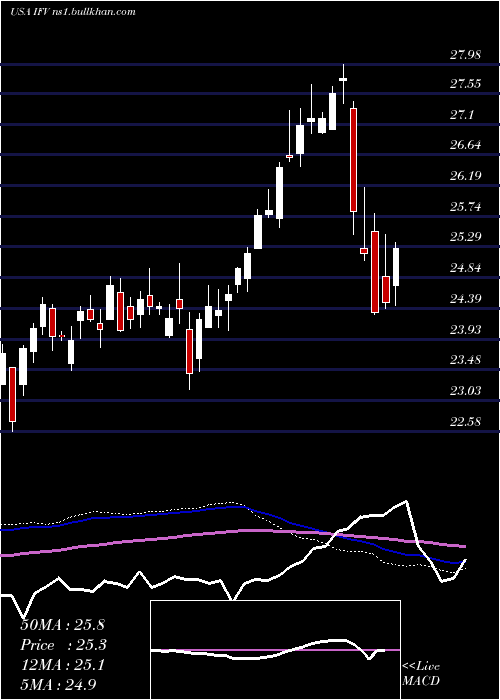Click the 27.98 price axis label
The image size is (500, 700).
pyautogui.click(x=466, y=55)
